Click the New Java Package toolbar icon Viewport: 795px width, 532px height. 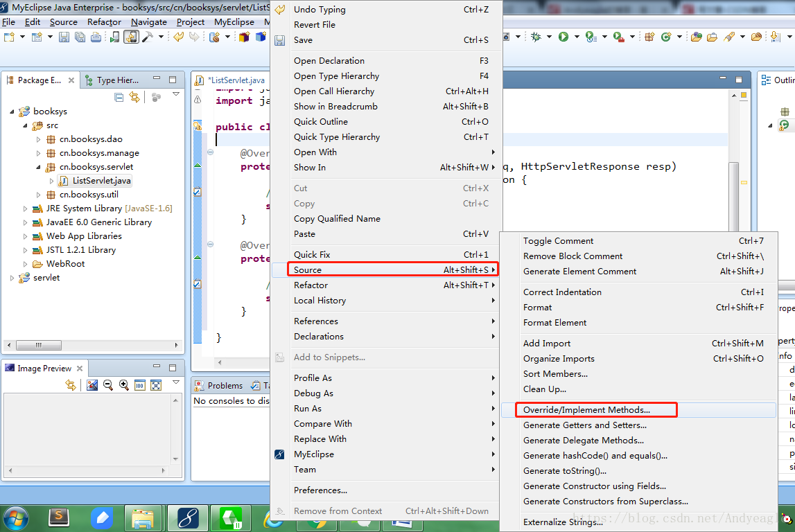[x=649, y=37]
